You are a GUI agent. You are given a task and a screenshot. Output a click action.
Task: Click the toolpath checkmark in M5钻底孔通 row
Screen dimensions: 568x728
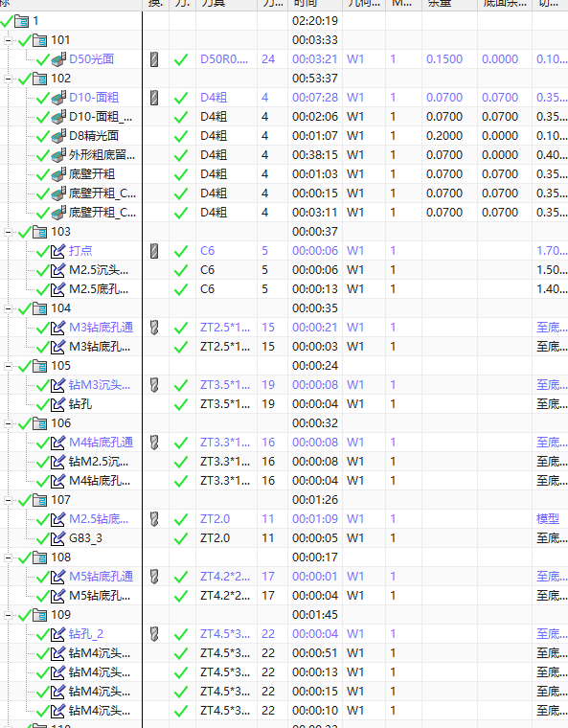click(181, 577)
